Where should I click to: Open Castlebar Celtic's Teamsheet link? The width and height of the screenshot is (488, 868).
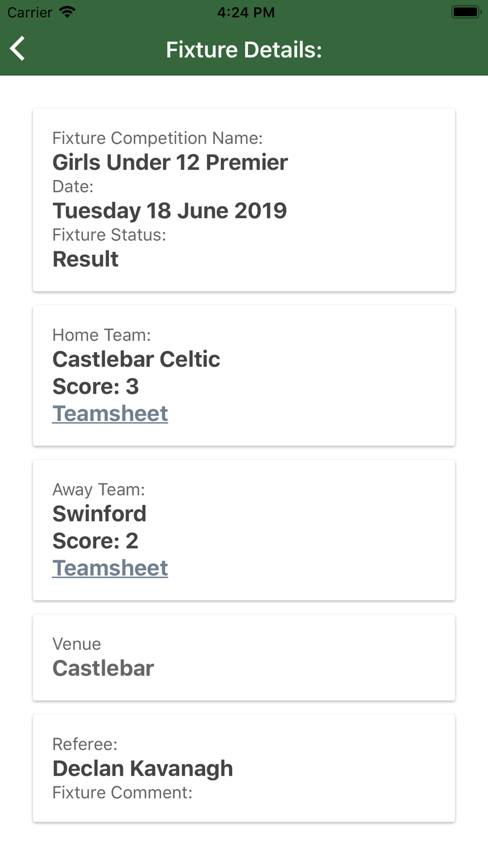[110, 413]
